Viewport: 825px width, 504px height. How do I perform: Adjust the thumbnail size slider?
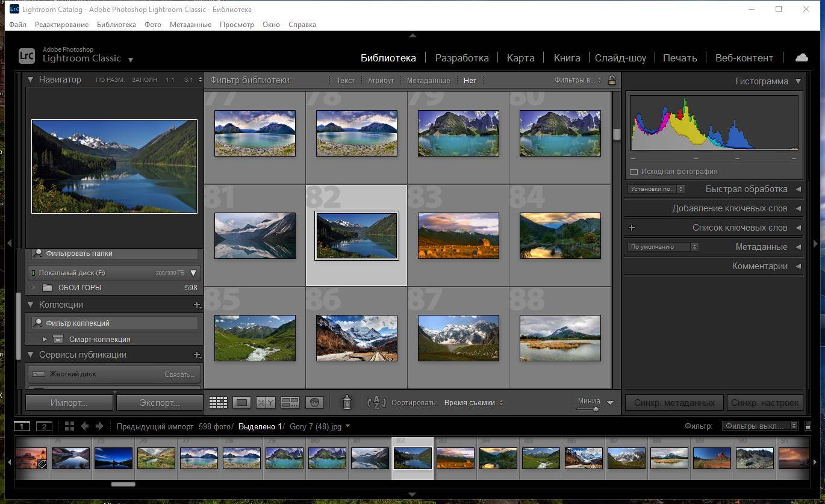click(x=596, y=409)
